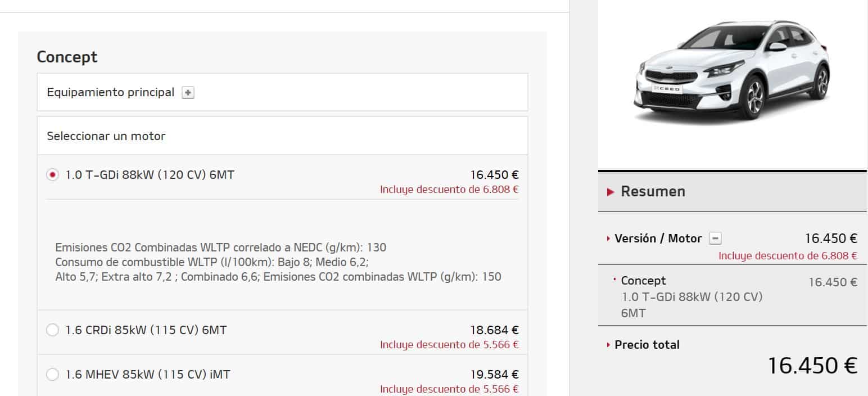Click the Seleccionar un motor heading
Screen dimensions: 868x396
[106, 136]
